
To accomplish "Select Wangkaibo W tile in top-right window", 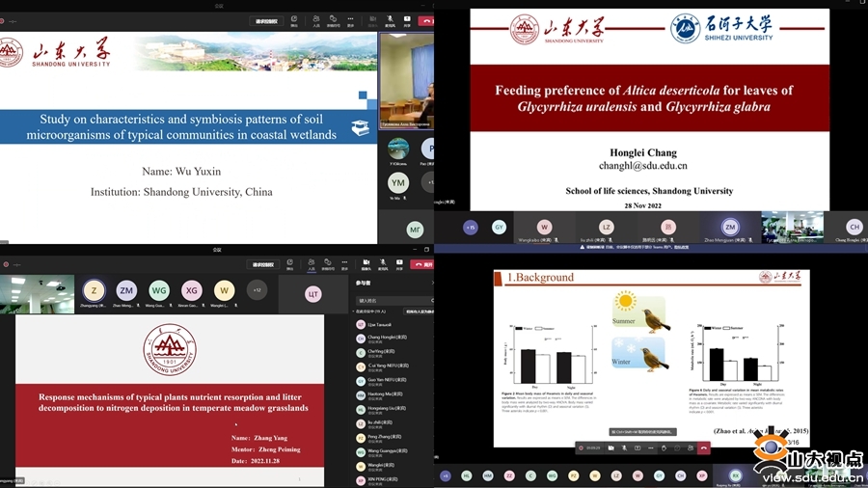I will (545, 228).
